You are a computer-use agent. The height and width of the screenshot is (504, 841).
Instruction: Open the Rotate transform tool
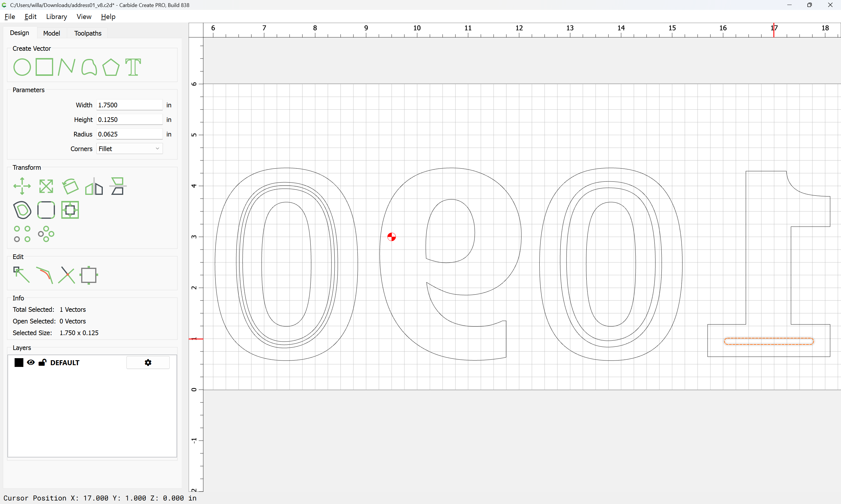(x=70, y=186)
